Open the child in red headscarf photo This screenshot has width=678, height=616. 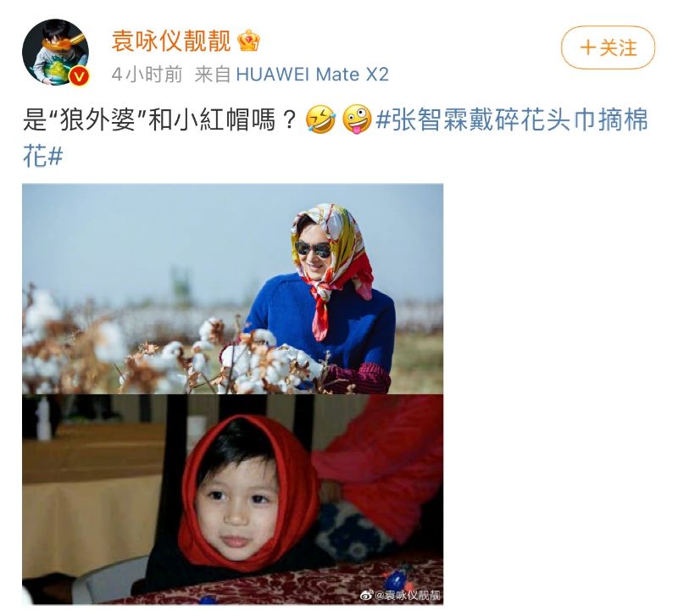coord(232,499)
